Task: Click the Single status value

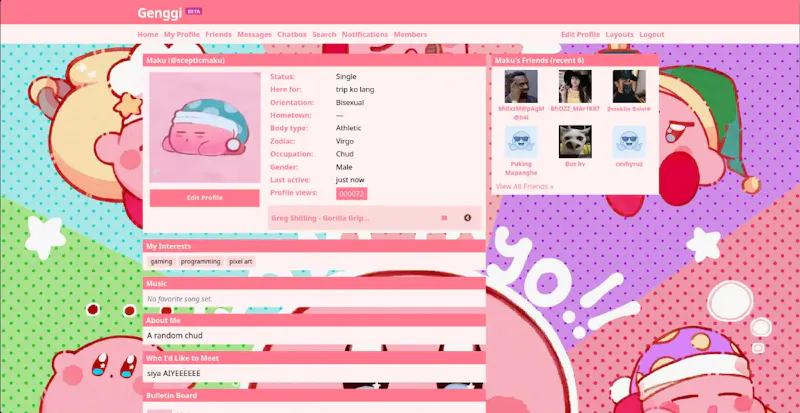Action: [346, 77]
